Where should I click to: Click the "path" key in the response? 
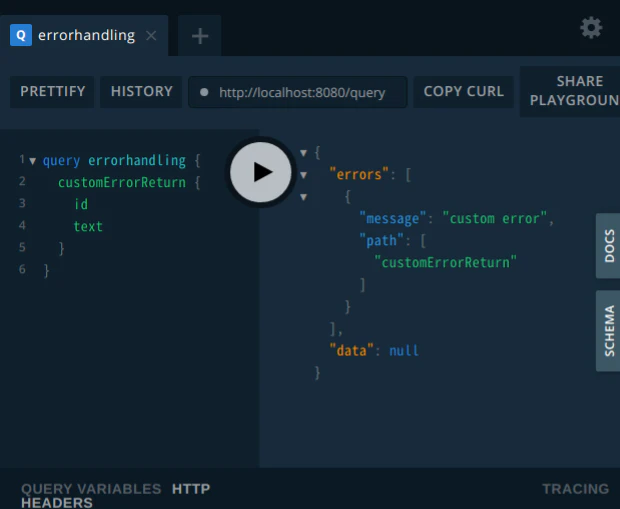pyautogui.click(x=381, y=240)
